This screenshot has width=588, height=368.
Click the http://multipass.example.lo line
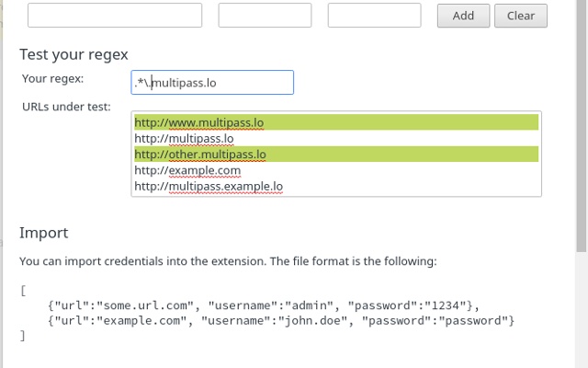pos(209,186)
